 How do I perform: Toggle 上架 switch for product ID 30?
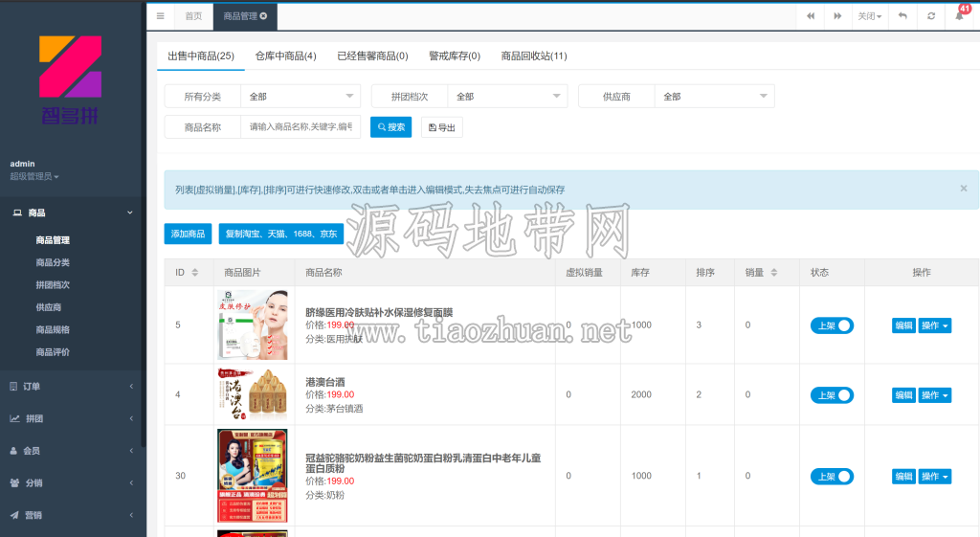[832, 477]
